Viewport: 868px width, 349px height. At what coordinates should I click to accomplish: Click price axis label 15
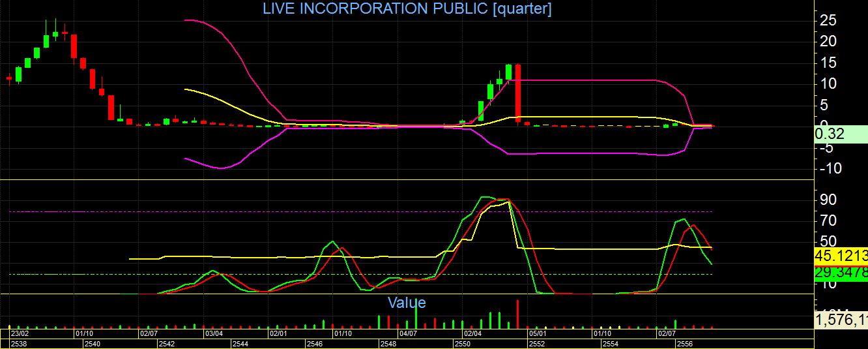[828, 63]
